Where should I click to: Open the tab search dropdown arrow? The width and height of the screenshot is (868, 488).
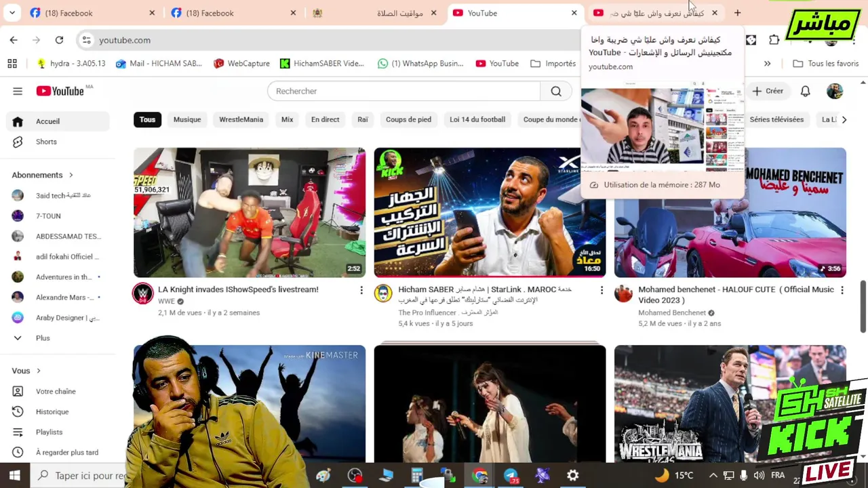coord(14,13)
